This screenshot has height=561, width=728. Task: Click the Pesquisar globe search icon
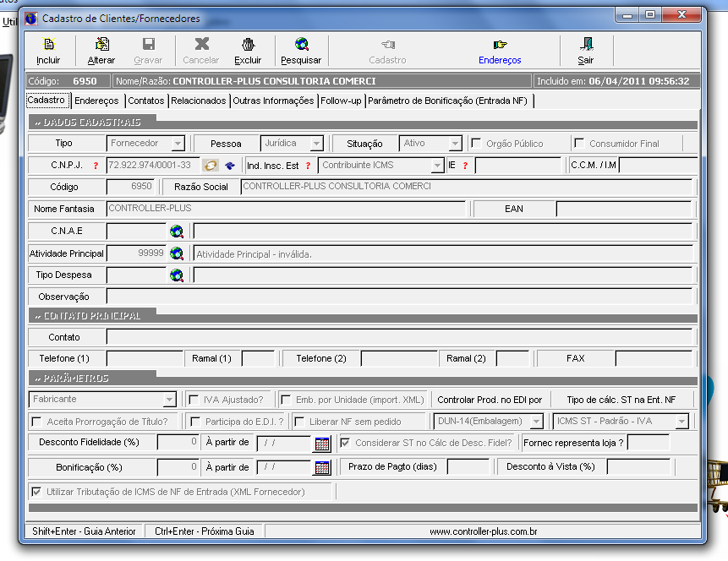(302, 44)
